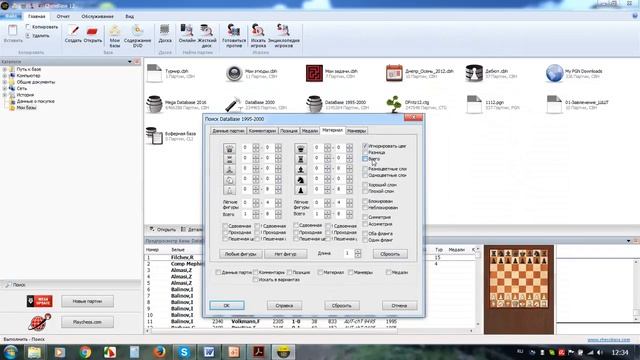This screenshot has height=360, width=640.
Task: Select the Mega Database 2016 icon
Action: point(154,104)
